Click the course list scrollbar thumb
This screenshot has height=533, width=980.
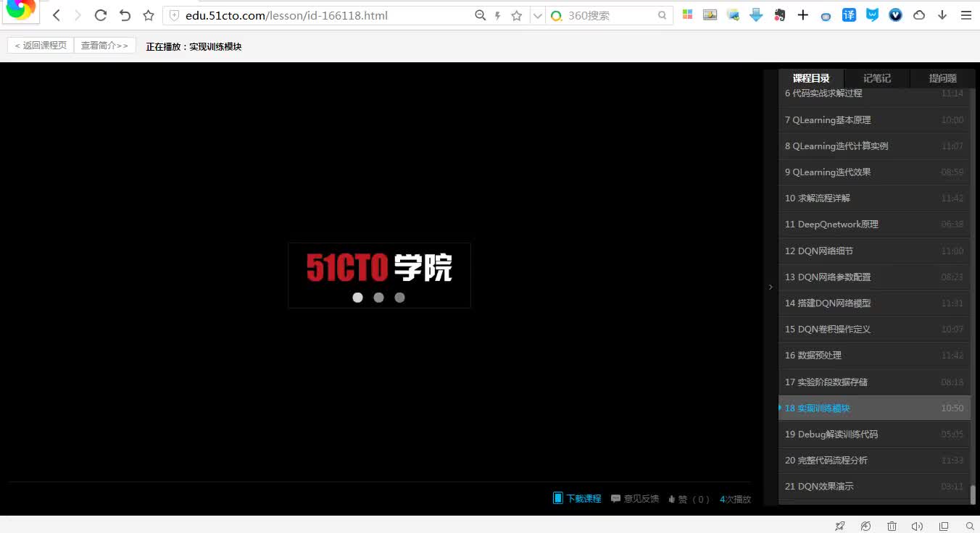(973, 495)
